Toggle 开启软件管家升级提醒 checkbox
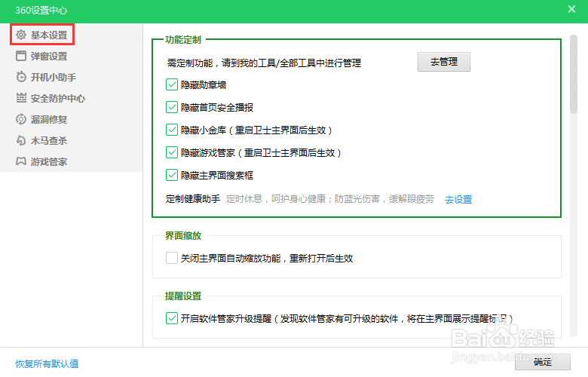The width and height of the screenshot is (588, 377). click(172, 318)
